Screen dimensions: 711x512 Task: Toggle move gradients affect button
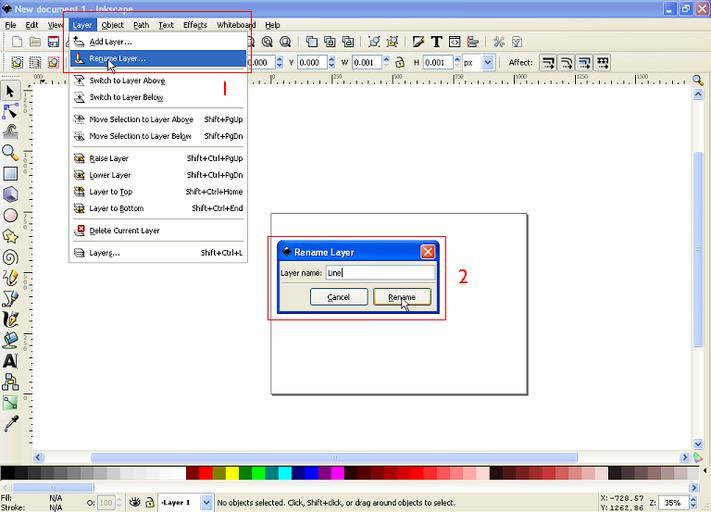pyautogui.click(x=584, y=62)
